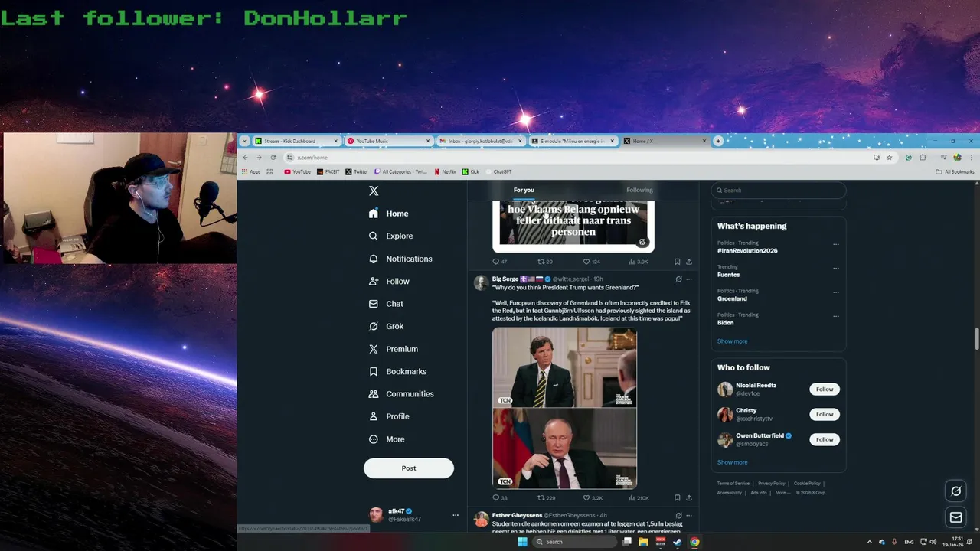
Task: Open Grok explain on Big Serge post
Action: tap(678, 279)
